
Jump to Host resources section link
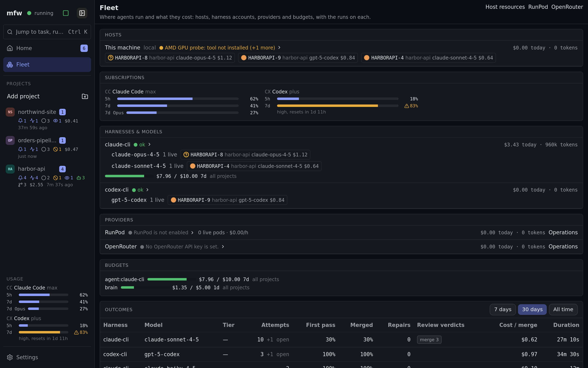point(505,7)
